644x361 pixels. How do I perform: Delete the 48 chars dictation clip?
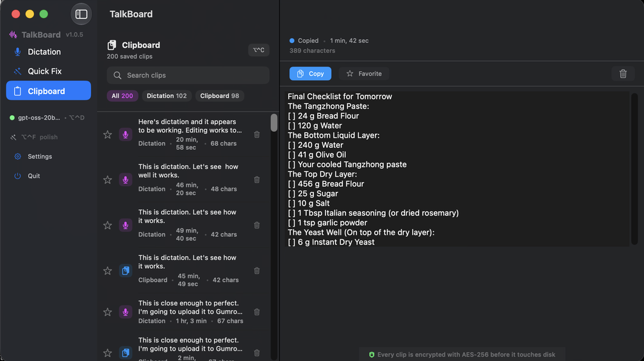tap(257, 180)
